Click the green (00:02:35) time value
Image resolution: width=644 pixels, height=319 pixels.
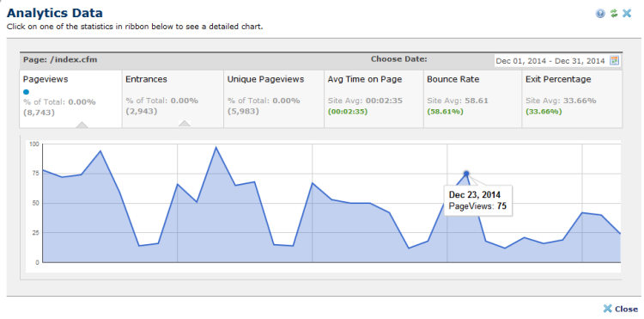348,112
